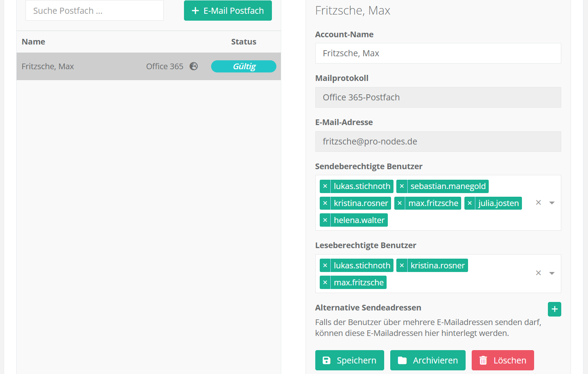Add a new E-Mail Postfach
This screenshot has width=588, height=374.
click(x=228, y=11)
